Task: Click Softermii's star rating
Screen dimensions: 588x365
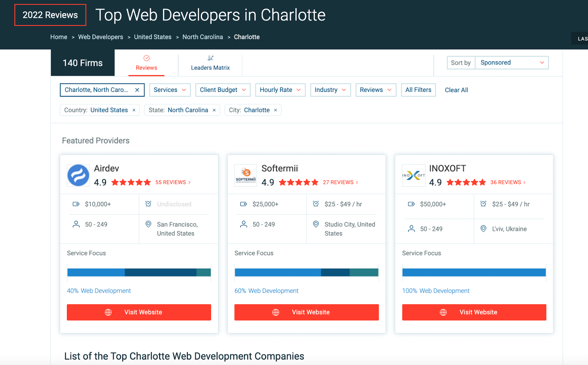Action: click(x=299, y=182)
